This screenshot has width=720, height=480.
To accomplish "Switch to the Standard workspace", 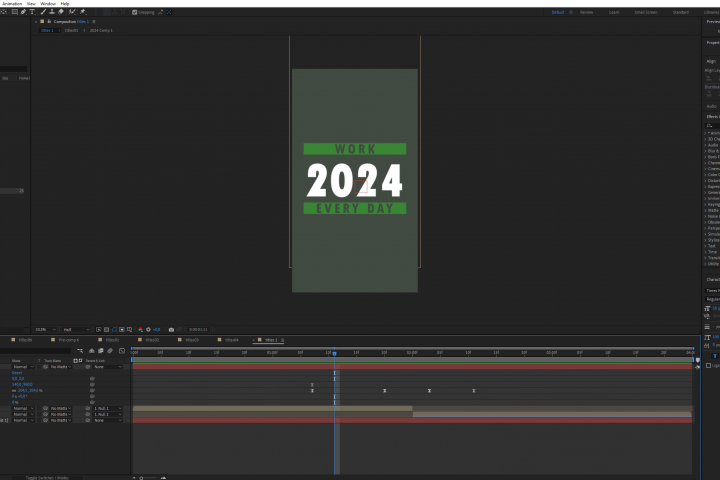I will click(x=681, y=12).
